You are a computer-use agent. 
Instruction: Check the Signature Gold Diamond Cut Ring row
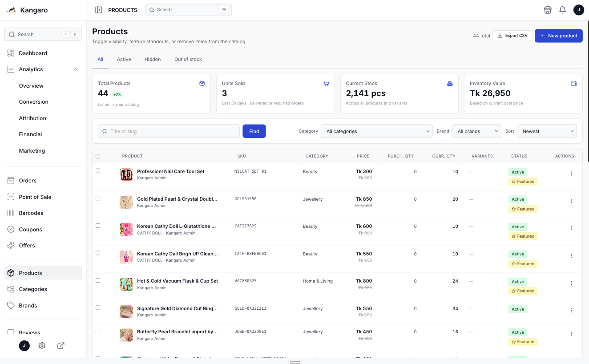click(98, 307)
